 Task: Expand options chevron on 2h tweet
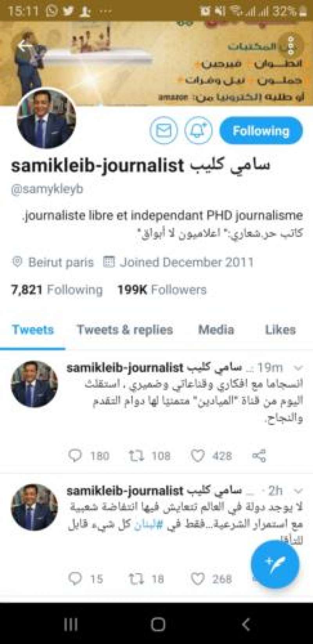coord(298,491)
